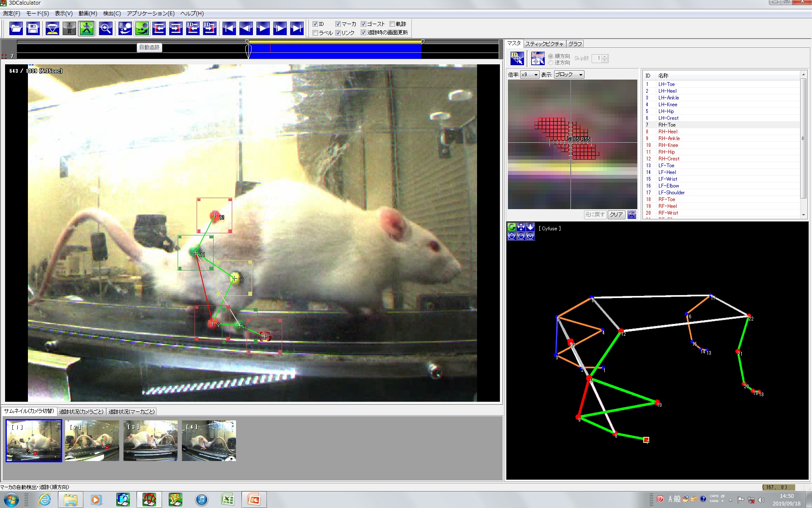This screenshot has height=508, width=812.
Task: Click the クリア button under magnified view
Action: point(616,215)
